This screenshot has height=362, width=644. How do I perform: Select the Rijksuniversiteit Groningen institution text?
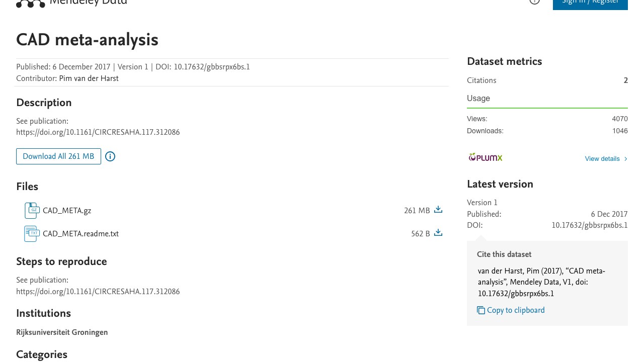pyautogui.click(x=62, y=332)
